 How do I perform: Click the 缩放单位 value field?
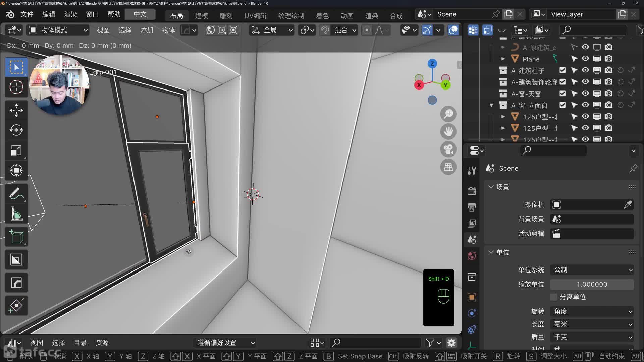coord(592,284)
